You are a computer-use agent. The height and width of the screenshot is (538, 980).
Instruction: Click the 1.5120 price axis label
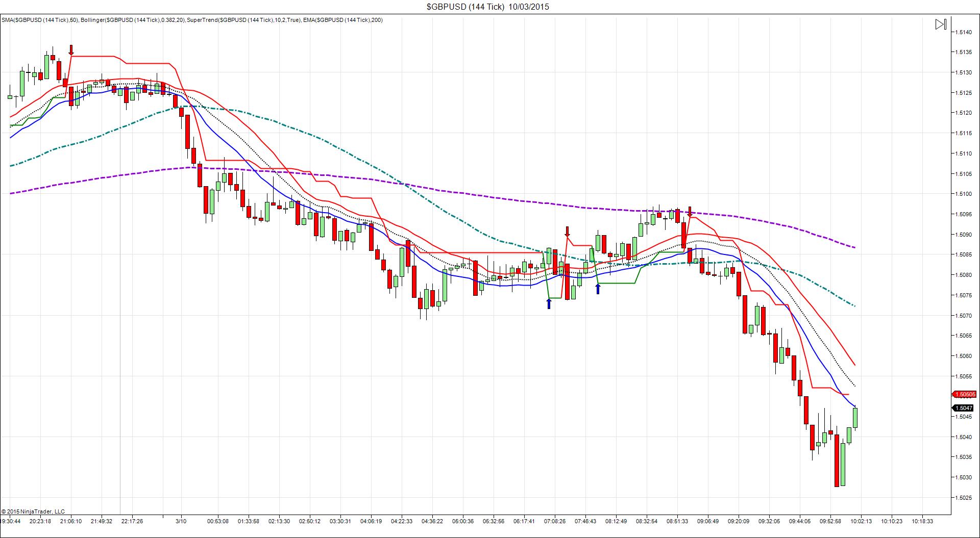tap(963, 113)
